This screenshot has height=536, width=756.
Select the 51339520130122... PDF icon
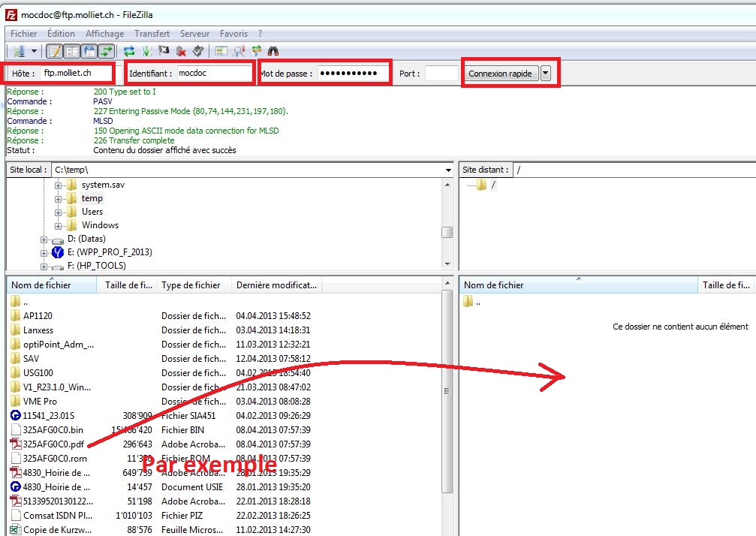tap(16, 501)
